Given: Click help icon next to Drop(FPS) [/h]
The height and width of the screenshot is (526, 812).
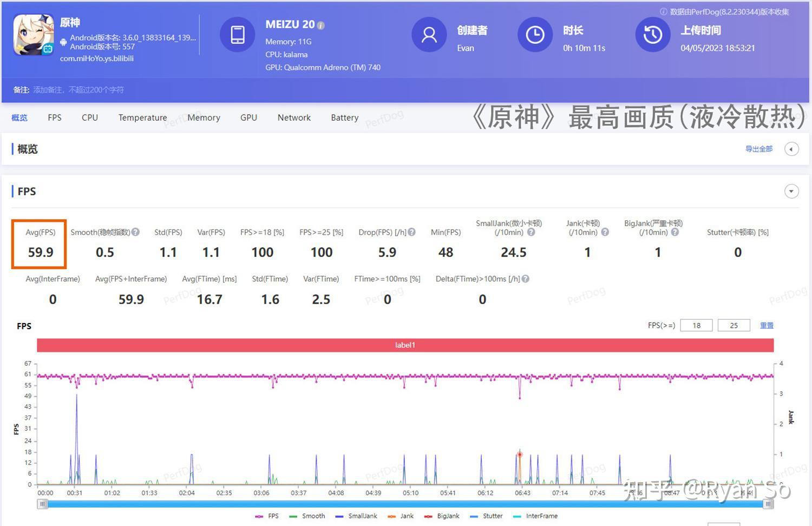Looking at the screenshot, I should click(412, 232).
